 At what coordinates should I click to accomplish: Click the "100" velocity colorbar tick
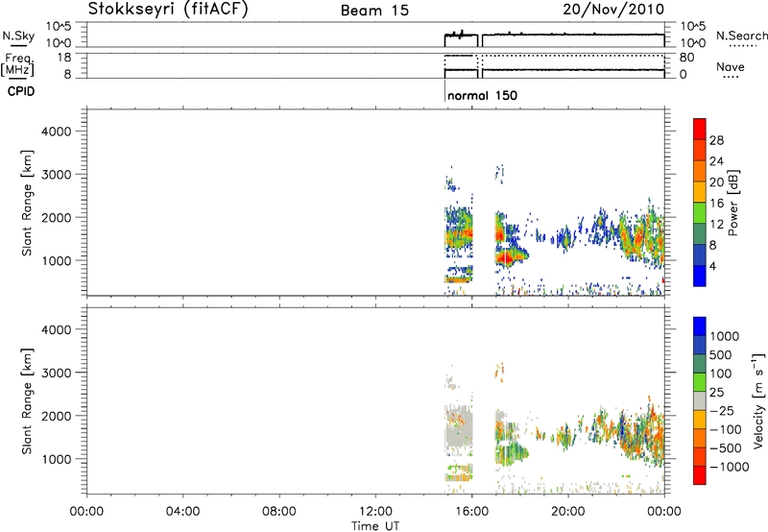[x=721, y=374]
